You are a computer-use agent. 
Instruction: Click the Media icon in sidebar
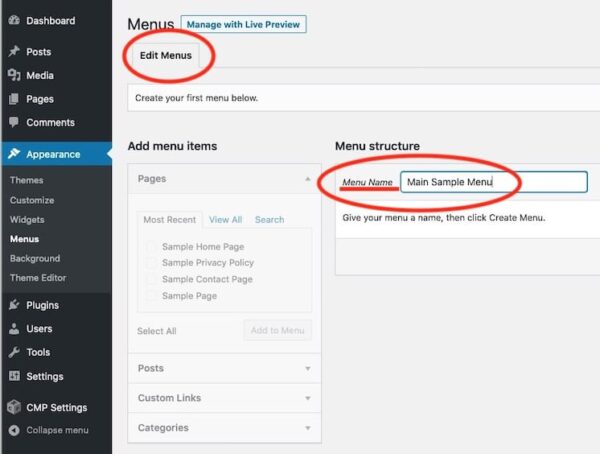14,75
